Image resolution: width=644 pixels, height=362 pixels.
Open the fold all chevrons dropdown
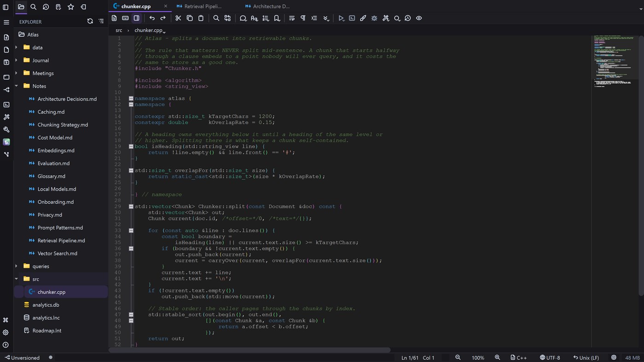coord(326,18)
